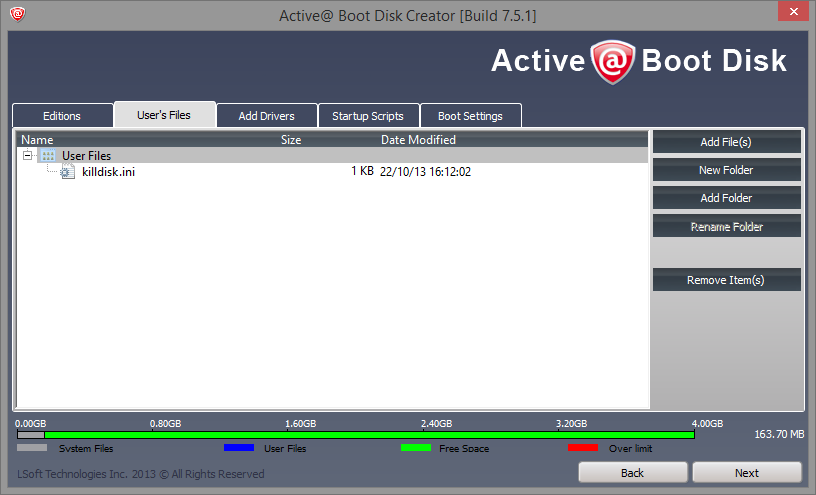
Task: Click the Add Folder button
Action: 726,198
